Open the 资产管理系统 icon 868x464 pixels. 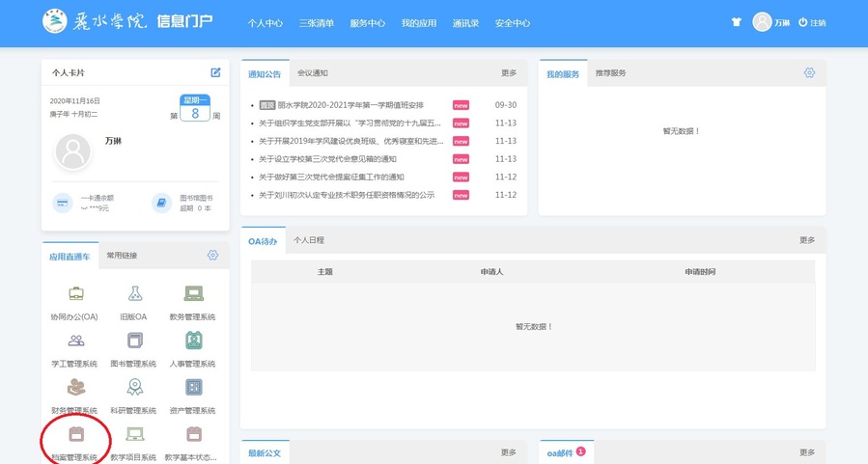tap(194, 387)
